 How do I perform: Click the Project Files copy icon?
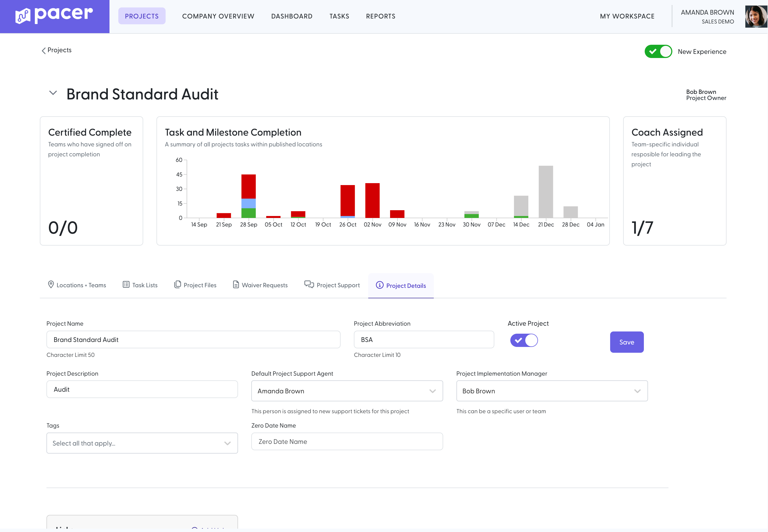tap(177, 284)
